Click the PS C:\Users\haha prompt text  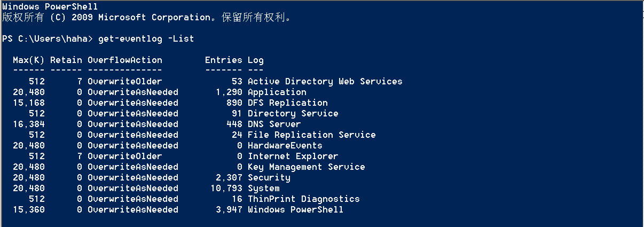pyautogui.click(x=47, y=39)
